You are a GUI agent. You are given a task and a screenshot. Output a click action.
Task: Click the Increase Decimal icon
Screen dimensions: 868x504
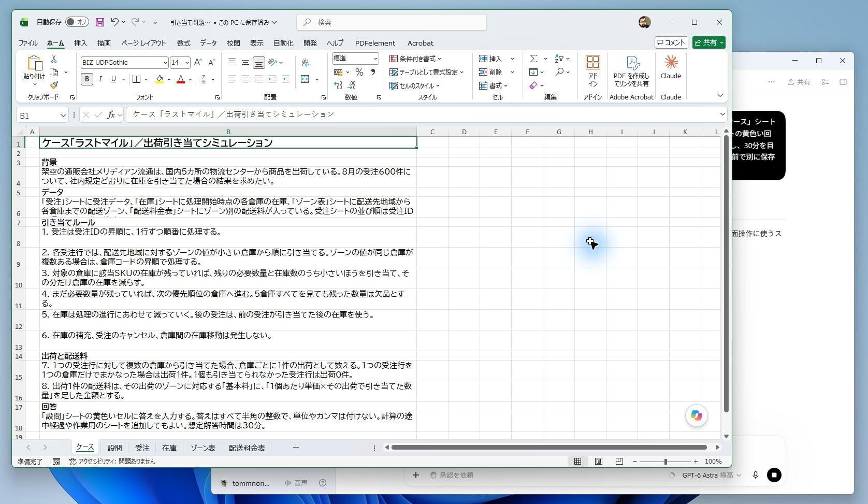coord(338,85)
